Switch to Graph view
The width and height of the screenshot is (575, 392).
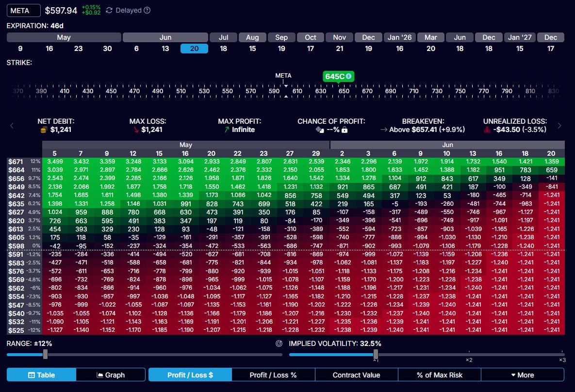[x=111, y=375]
